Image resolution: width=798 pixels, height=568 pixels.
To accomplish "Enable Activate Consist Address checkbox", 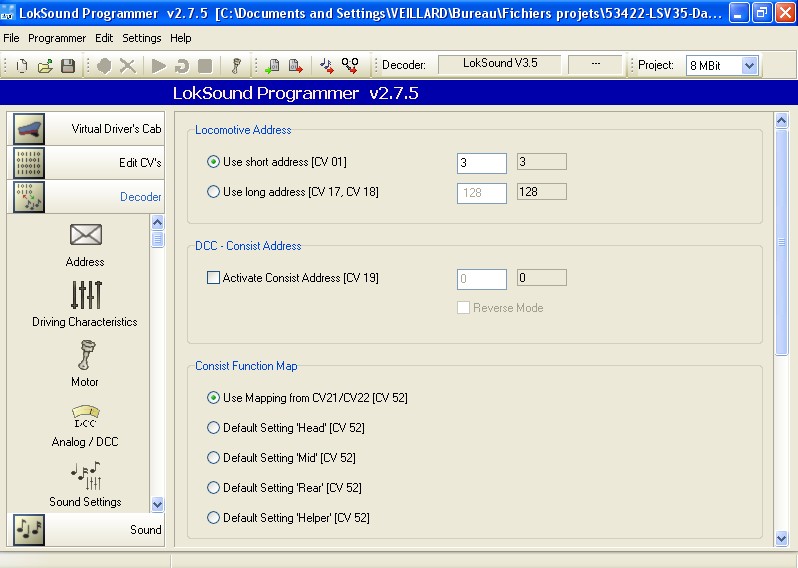I will (x=213, y=278).
